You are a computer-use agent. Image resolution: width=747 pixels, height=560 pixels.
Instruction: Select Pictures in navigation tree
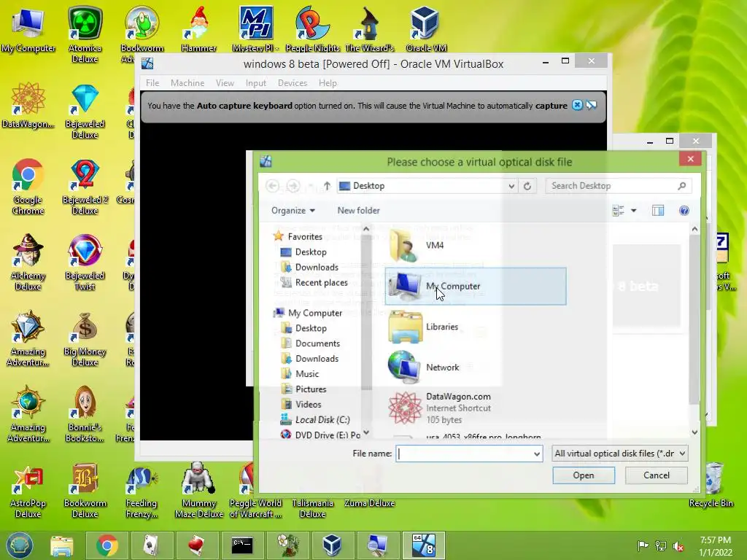[x=311, y=389]
